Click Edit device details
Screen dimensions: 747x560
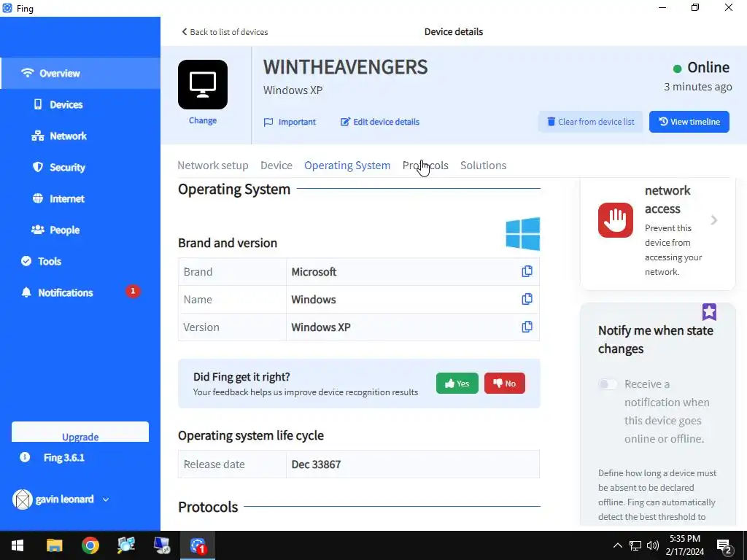[x=379, y=122]
